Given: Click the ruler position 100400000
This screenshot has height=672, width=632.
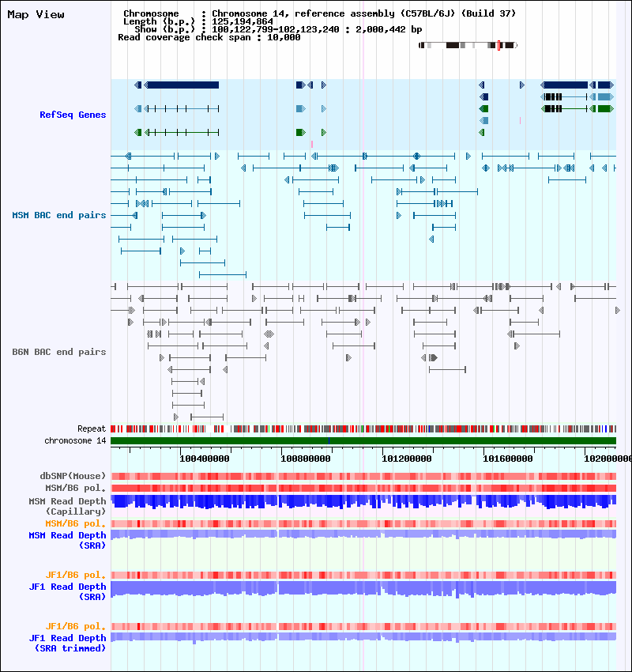Looking at the screenshot, I should click(205, 459).
